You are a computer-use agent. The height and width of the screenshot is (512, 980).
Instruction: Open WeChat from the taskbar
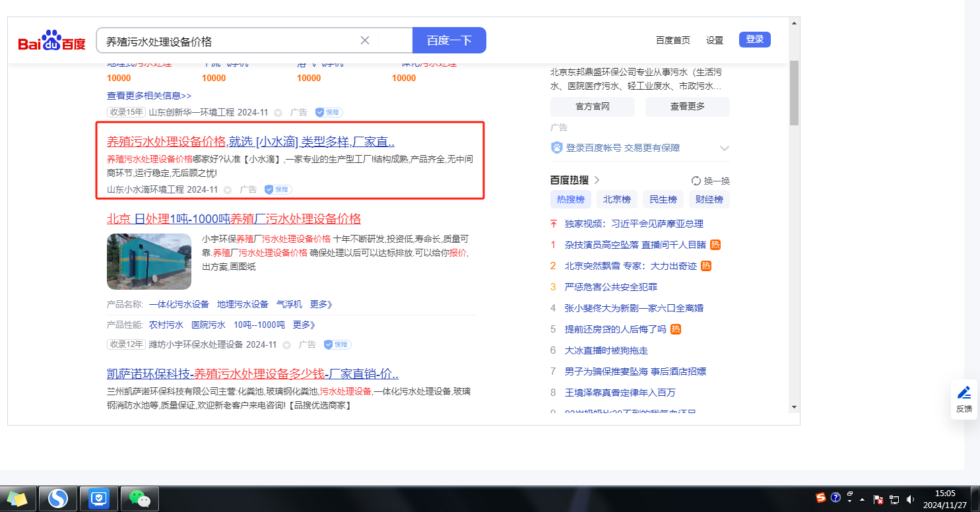(x=140, y=499)
